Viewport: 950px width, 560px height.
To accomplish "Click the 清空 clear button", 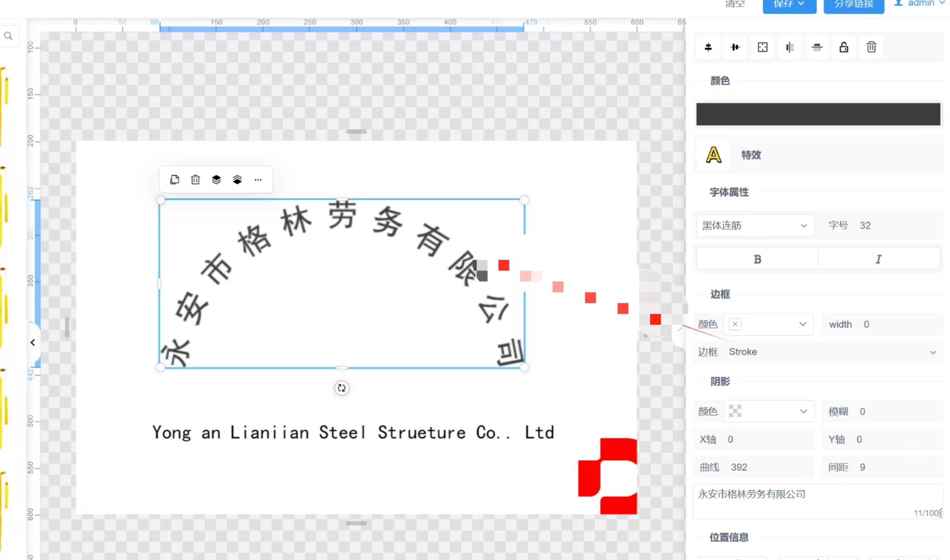I will point(735,4).
